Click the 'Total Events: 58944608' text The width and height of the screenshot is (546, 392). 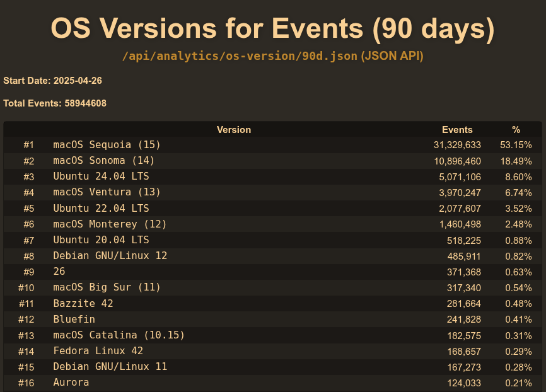pyautogui.click(x=55, y=103)
